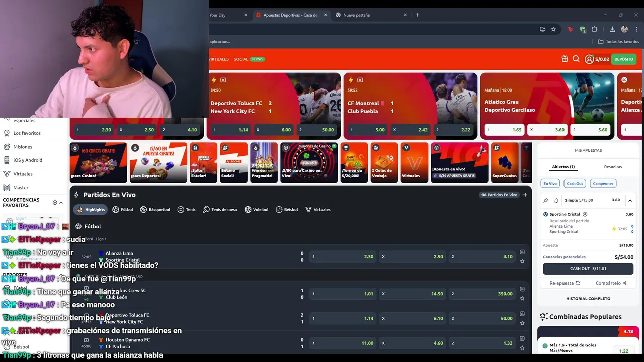Image resolution: width=644 pixels, height=362 pixels.
Task: Open the browser extensions puzzle icon
Action: pos(594,29)
